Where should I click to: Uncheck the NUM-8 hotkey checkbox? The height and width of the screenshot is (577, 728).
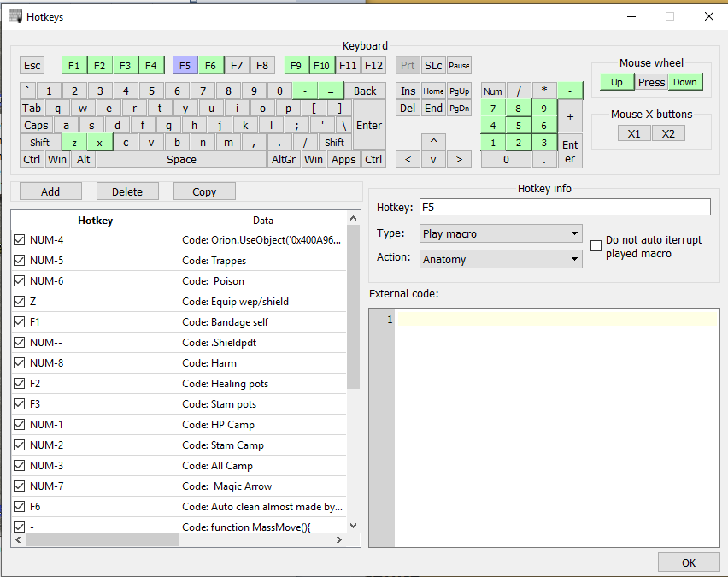tap(19, 362)
